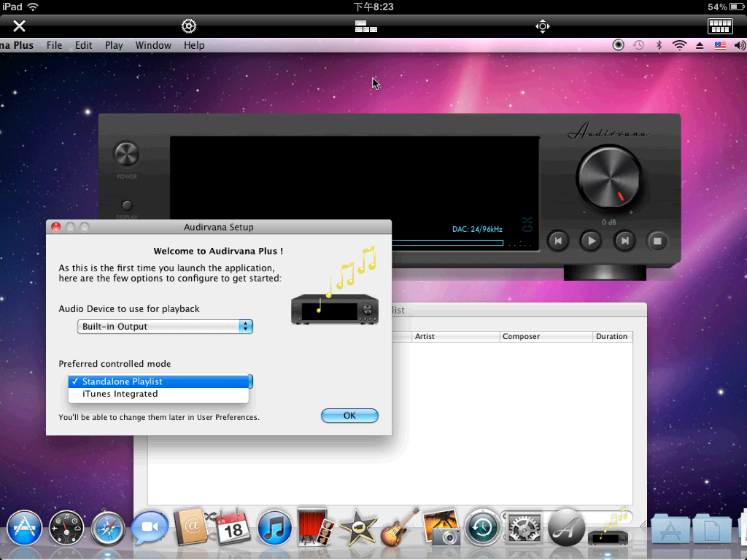
Task: Click the silver A application icon in the dock
Action: [565, 528]
